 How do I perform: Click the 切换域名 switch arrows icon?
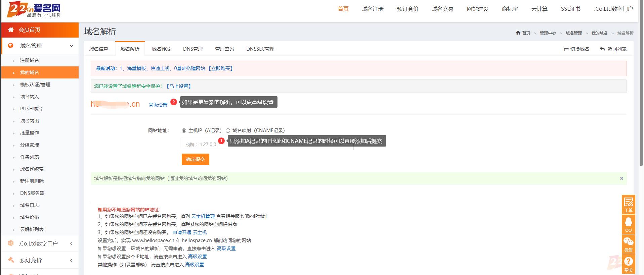click(x=566, y=49)
